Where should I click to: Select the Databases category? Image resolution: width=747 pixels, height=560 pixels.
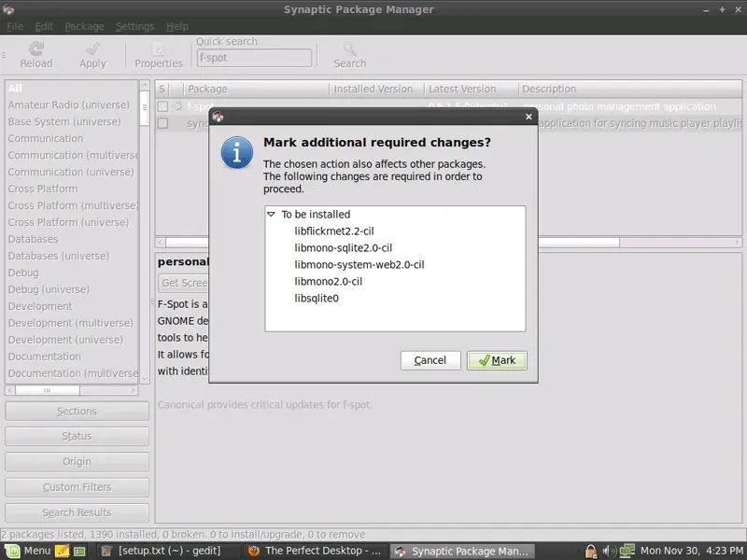[x=33, y=239]
